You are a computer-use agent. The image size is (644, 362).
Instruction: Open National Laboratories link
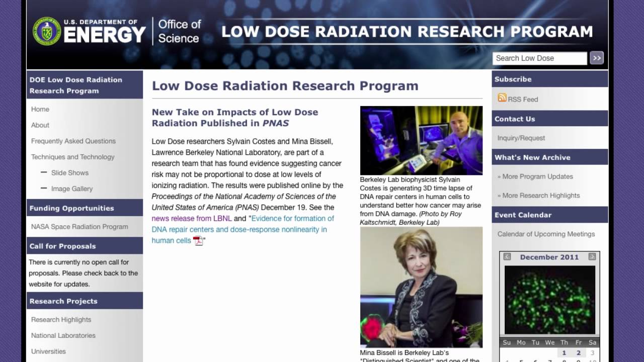[x=63, y=335]
